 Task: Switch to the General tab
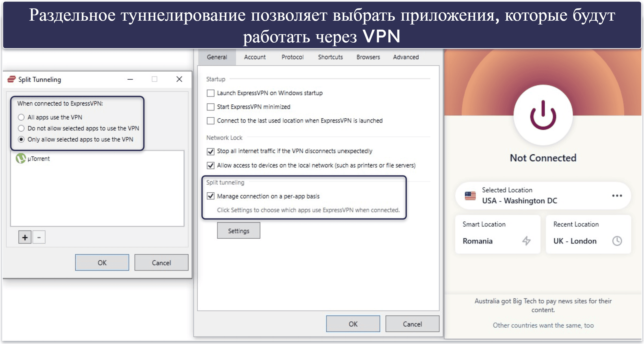coord(217,57)
